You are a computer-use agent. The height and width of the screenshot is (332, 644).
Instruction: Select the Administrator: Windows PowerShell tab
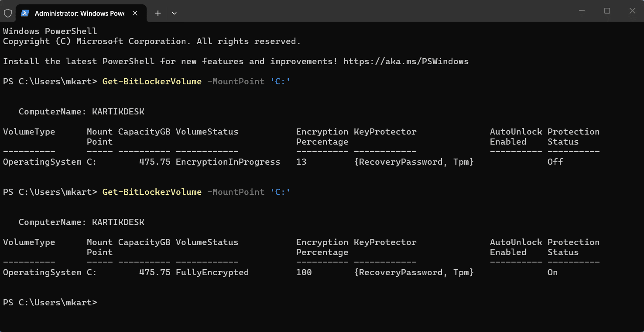(x=79, y=13)
